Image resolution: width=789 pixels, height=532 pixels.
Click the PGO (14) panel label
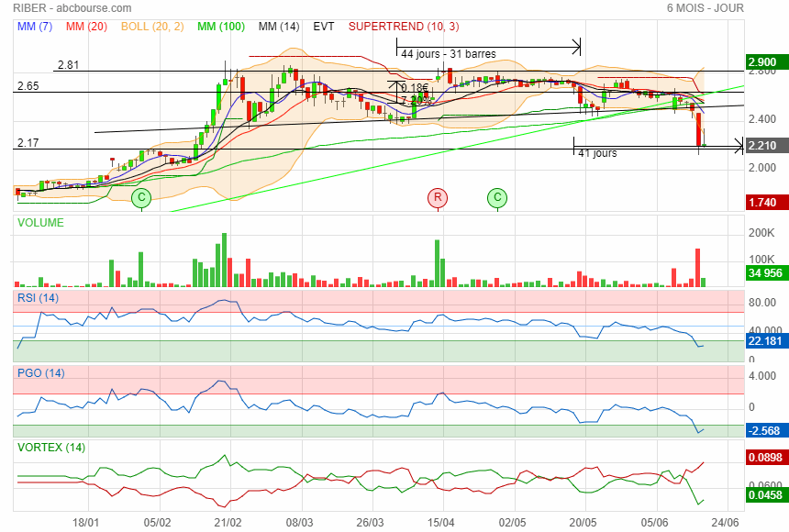point(40,373)
